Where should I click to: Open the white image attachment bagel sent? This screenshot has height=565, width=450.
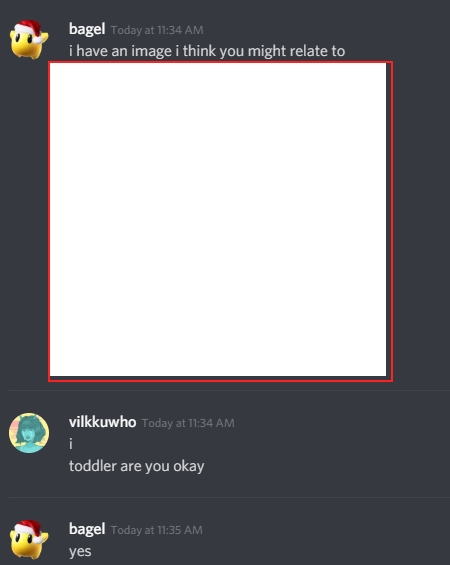click(x=218, y=219)
